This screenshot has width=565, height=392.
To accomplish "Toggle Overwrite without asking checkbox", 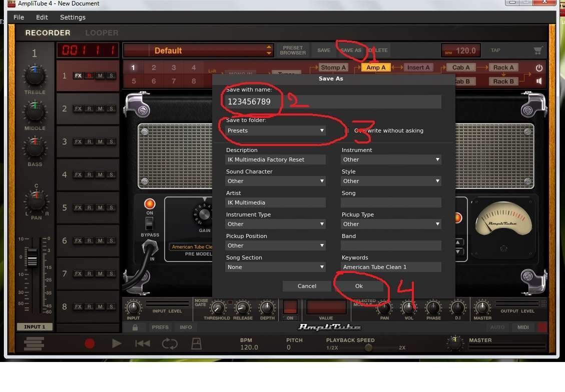I will point(348,130).
